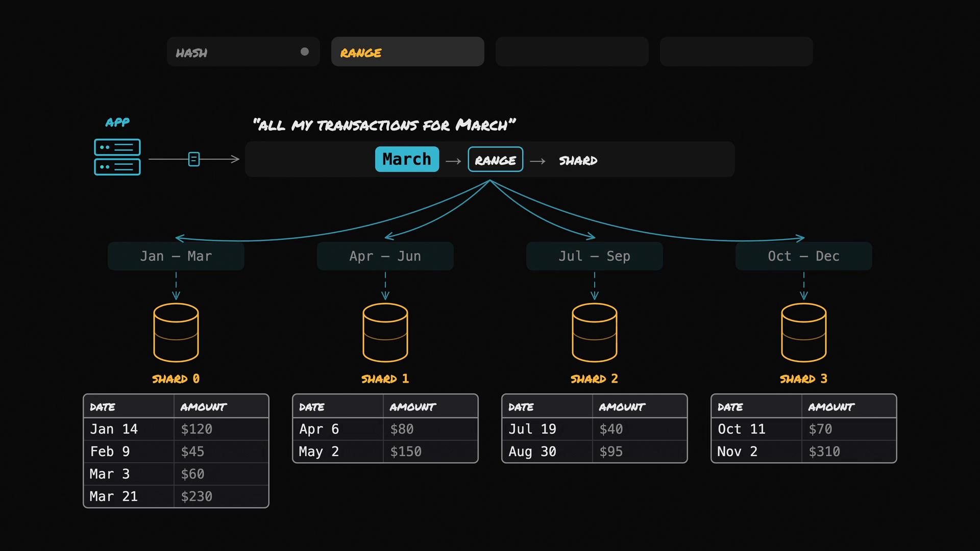Click the Oct 11 date cell
Image resolution: width=980 pixels, height=551 pixels.
pos(756,429)
